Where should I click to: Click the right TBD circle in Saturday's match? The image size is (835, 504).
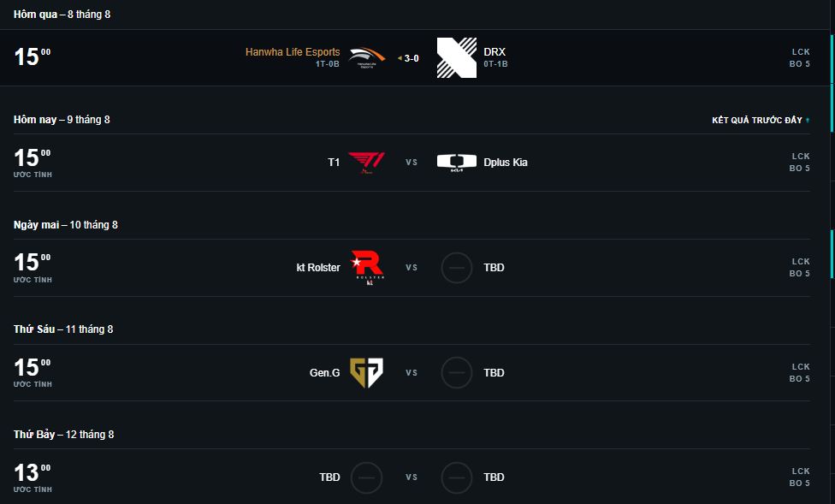tap(456, 477)
